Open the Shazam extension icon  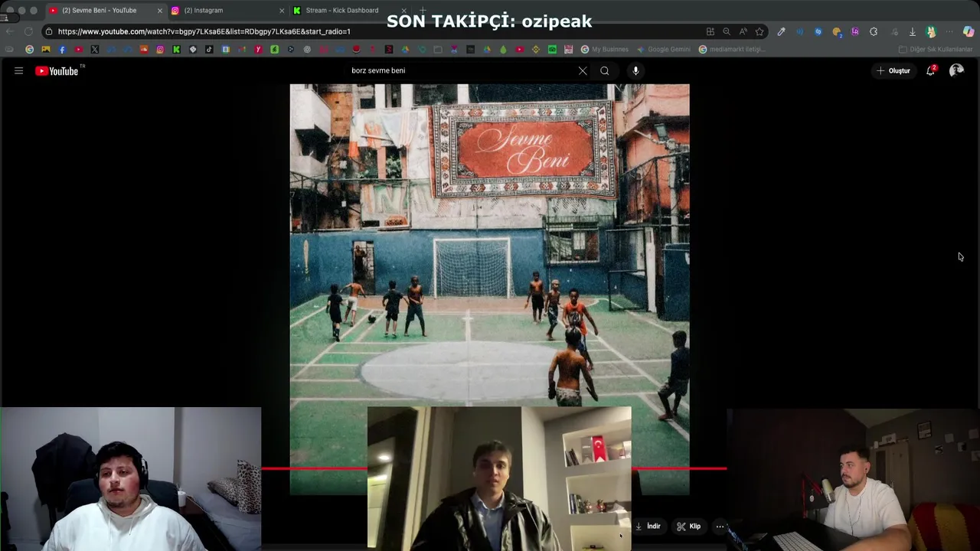coord(818,31)
